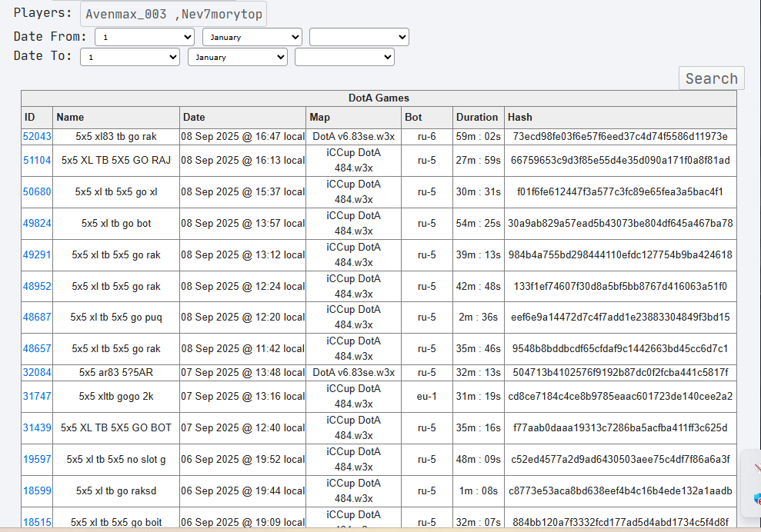Viewport: 761px width, 532px height.
Task: Click the DotA Games table title
Action: 379,98
